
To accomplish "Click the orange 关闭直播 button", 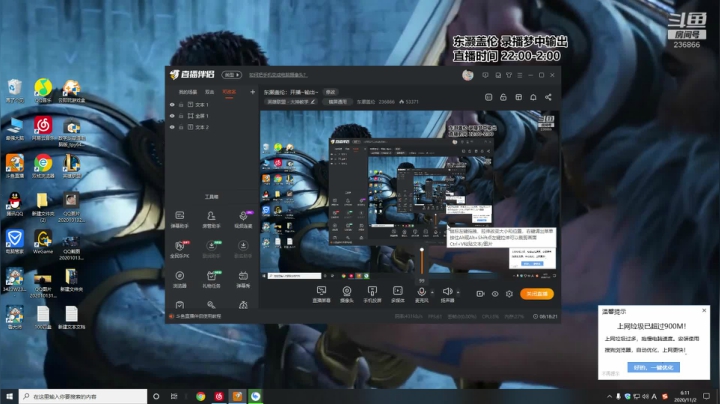I will tap(537, 294).
